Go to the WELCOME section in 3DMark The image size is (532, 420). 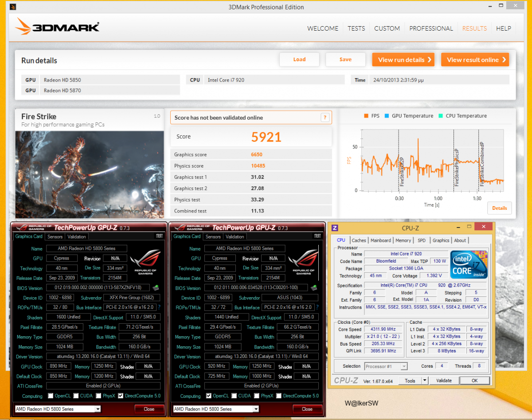[x=323, y=28]
